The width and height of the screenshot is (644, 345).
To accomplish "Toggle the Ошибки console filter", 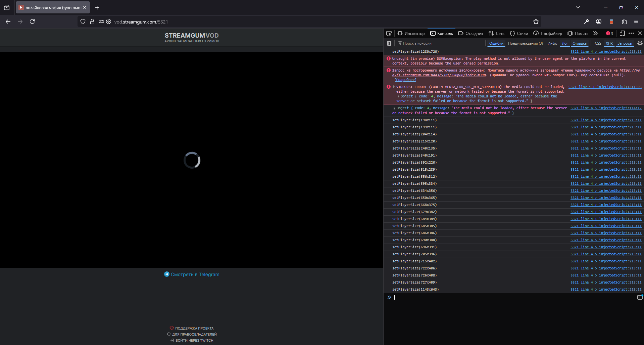I will (496, 43).
